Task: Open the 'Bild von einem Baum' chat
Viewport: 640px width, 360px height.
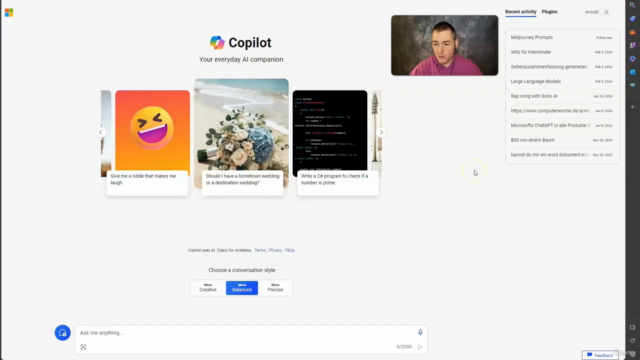Action: point(562,140)
